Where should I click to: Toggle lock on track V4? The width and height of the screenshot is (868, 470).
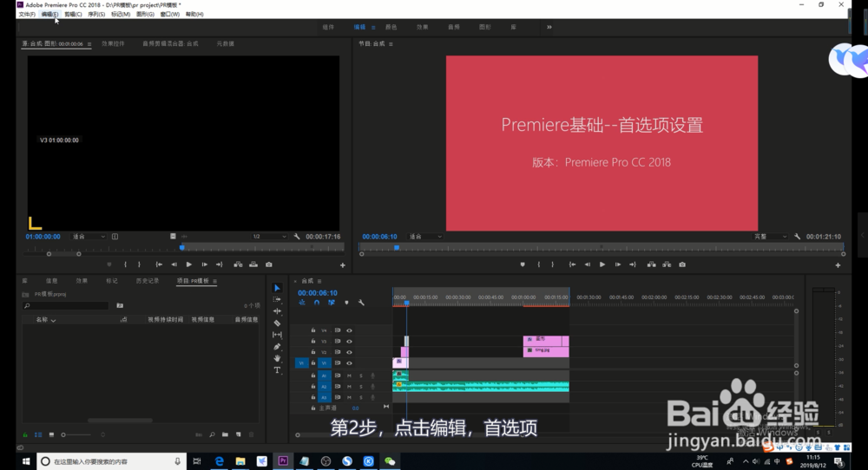[313, 330]
